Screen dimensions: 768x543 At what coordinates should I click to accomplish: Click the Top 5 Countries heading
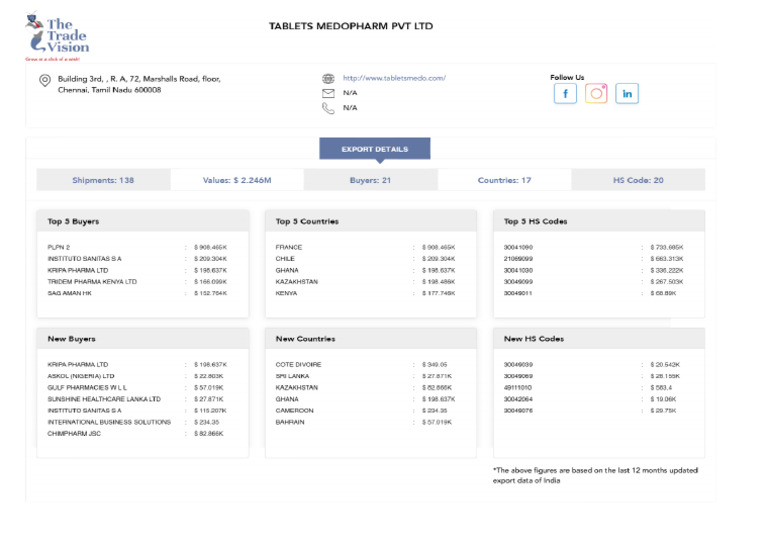tap(307, 221)
